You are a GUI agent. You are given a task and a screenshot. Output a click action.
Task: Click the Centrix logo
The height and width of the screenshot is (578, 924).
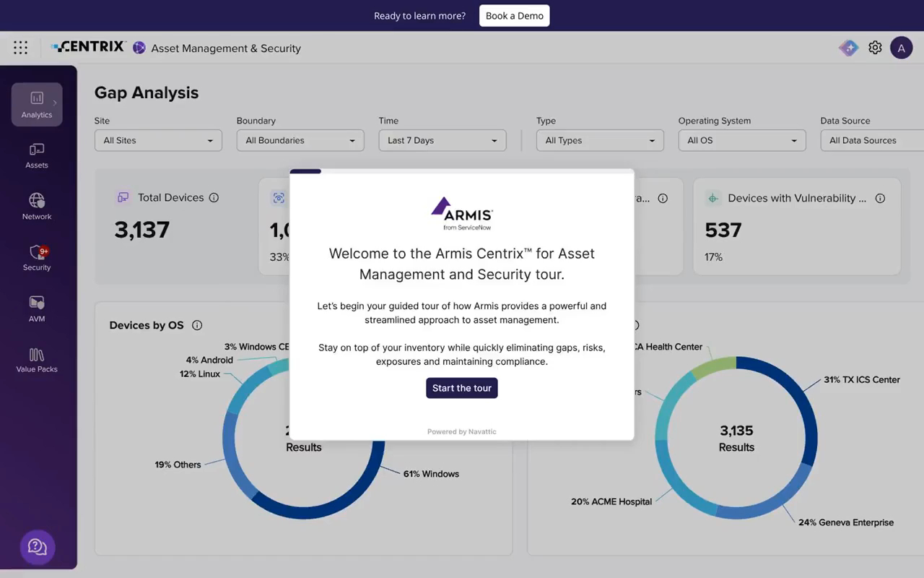(x=88, y=47)
